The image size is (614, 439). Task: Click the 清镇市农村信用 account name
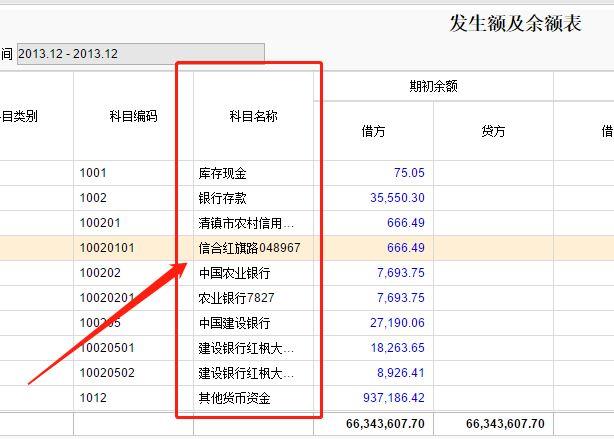tap(246, 223)
